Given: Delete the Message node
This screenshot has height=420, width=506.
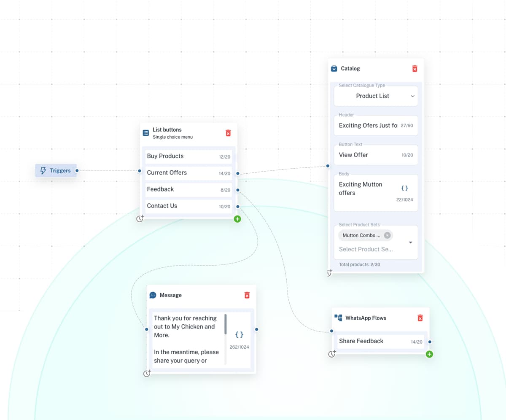Looking at the screenshot, I should tap(247, 295).
